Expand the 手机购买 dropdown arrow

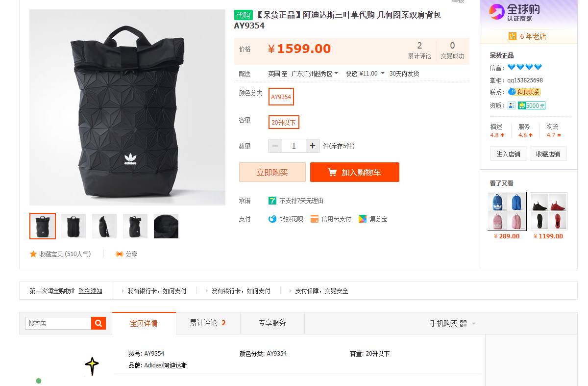[474, 324]
